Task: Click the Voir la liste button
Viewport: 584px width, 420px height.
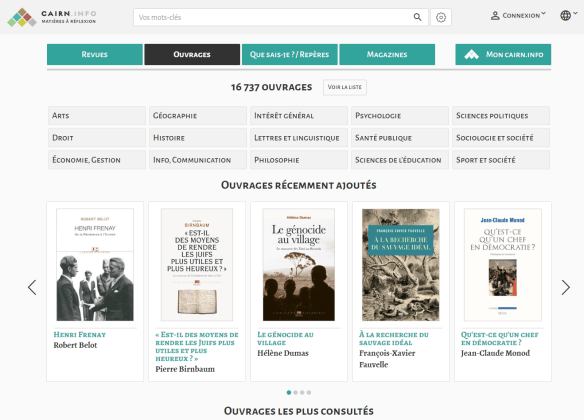Action: pos(345,87)
